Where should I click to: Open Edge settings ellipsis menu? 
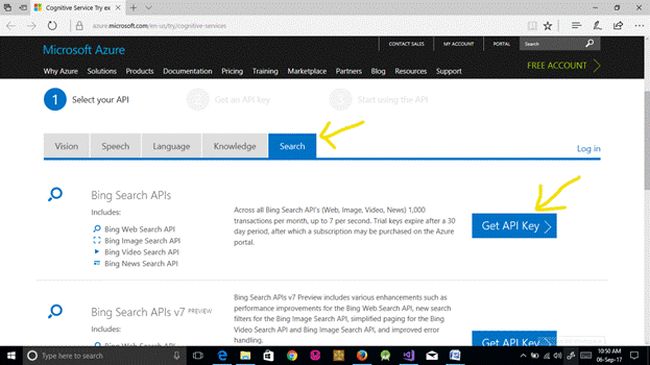pos(639,26)
